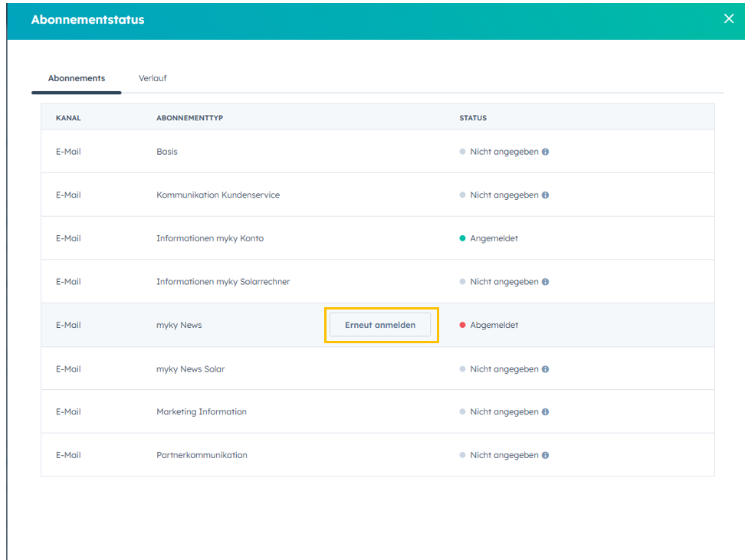Select the Abonnements tab
The image size is (745, 560).
(x=77, y=78)
